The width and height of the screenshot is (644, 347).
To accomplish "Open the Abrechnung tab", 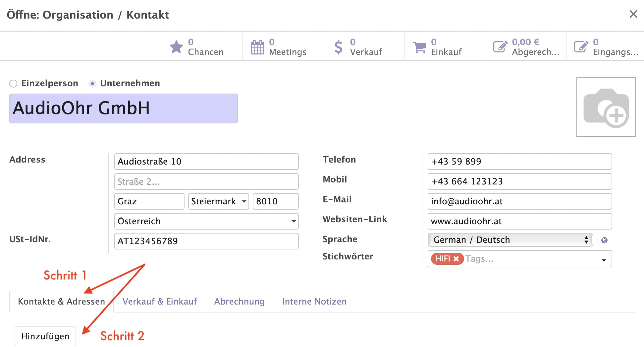I will (x=240, y=301).
